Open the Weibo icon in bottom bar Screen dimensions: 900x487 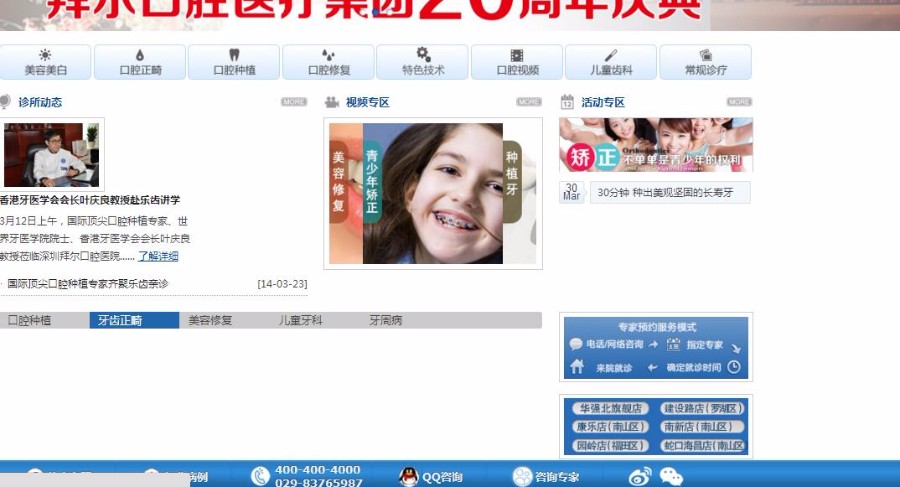[640, 476]
